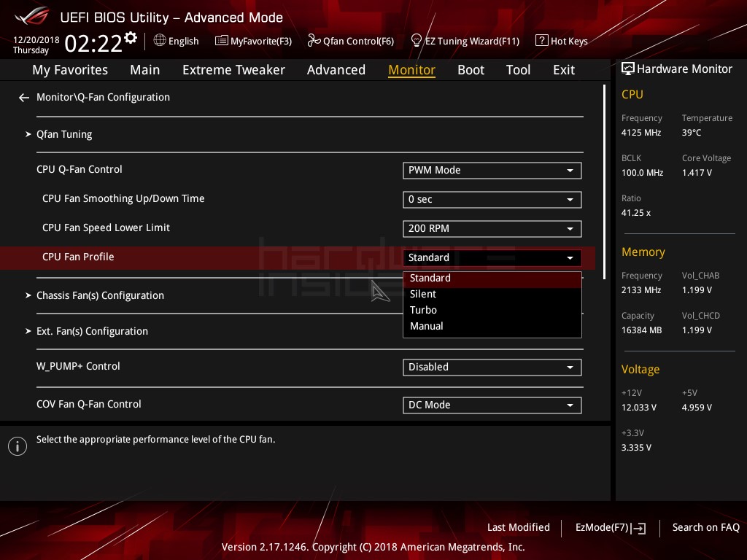Image resolution: width=747 pixels, height=560 pixels.
Task: Click the Monitor\Q-Fan Configuration breadcrumb
Action: [103, 97]
